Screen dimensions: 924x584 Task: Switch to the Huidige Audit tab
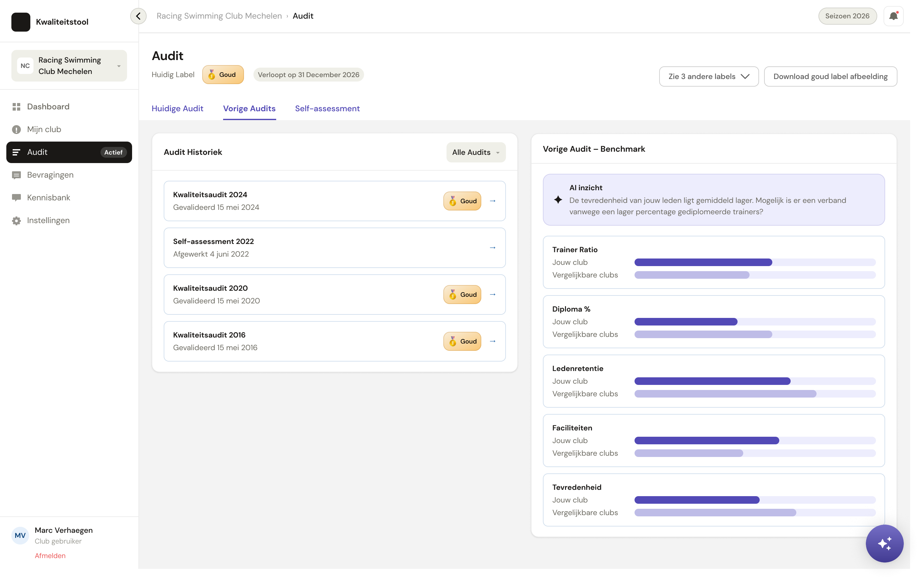[x=177, y=109]
